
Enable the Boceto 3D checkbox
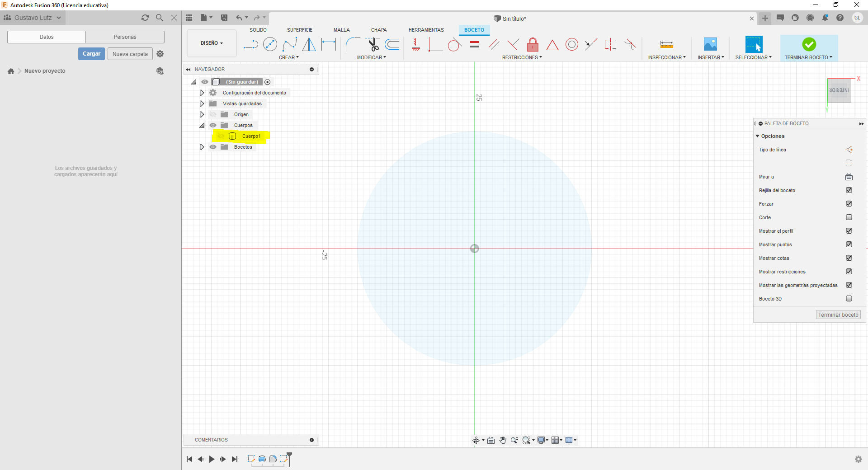[849, 299]
